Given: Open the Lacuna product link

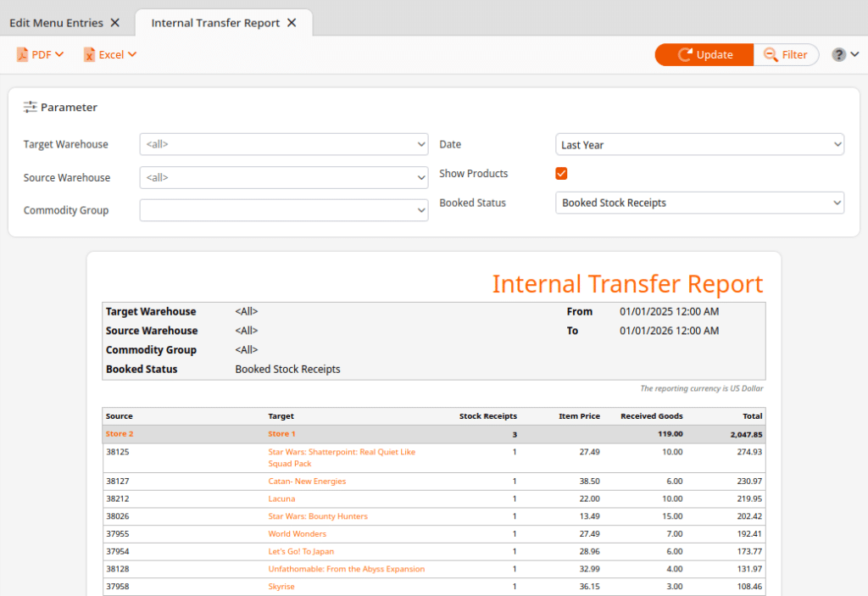Looking at the screenshot, I should point(281,499).
